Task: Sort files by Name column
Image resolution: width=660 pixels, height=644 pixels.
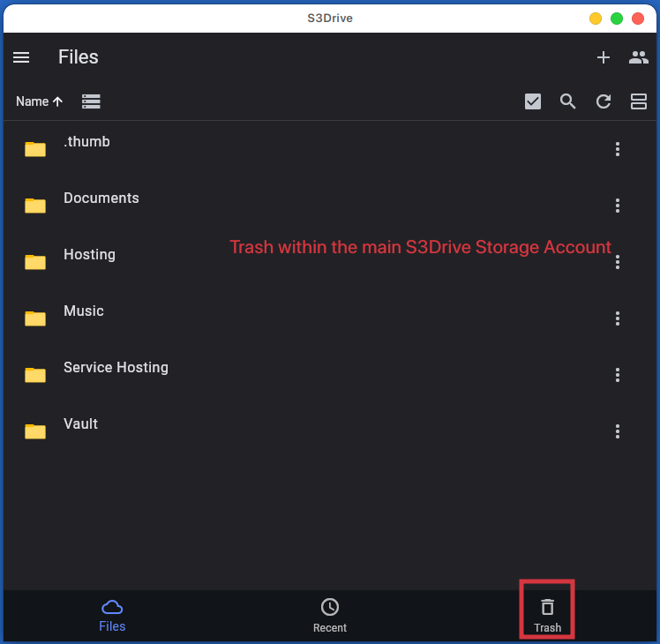Action: click(39, 101)
